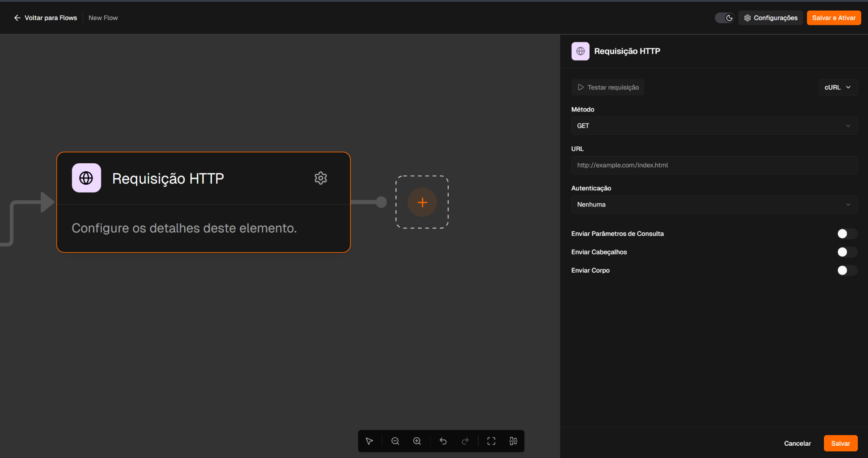This screenshot has width=868, height=458.
Task: Click the back arrow to Flows
Action: pos(17,18)
